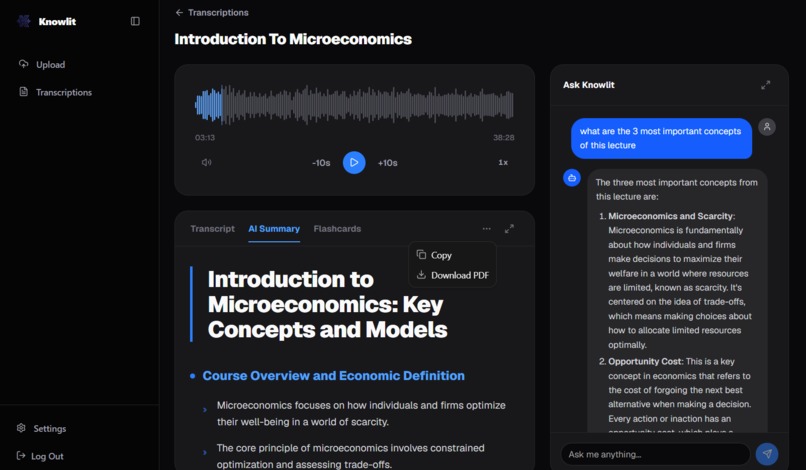Image resolution: width=806 pixels, height=470 pixels.
Task: Click the Introduction To Microeconomics page title
Action: [x=293, y=39]
